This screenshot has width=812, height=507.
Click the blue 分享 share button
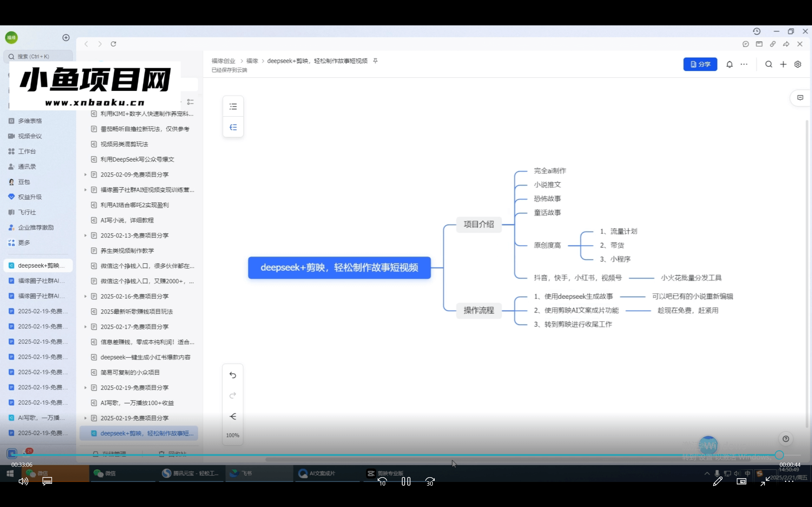[700, 64]
